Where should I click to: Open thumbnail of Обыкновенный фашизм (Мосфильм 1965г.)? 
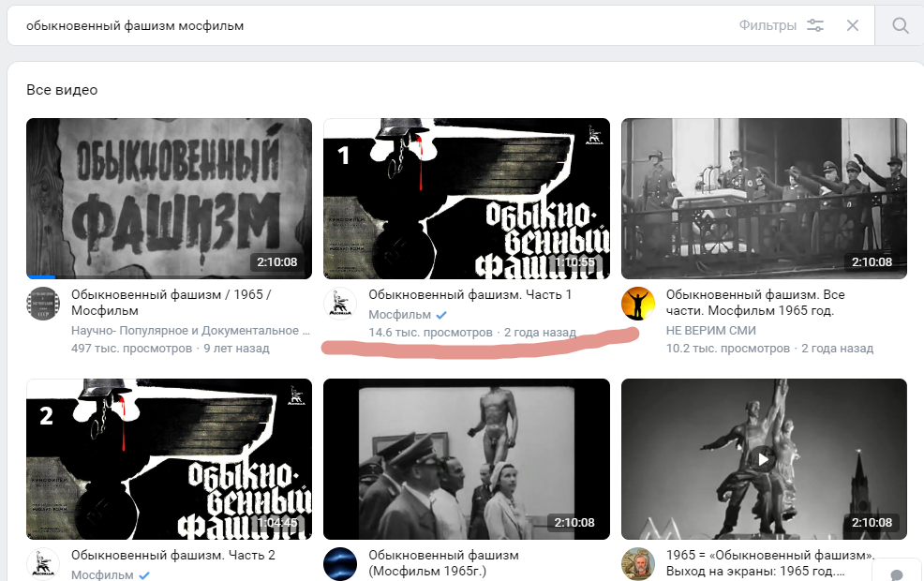[x=467, y=459]
